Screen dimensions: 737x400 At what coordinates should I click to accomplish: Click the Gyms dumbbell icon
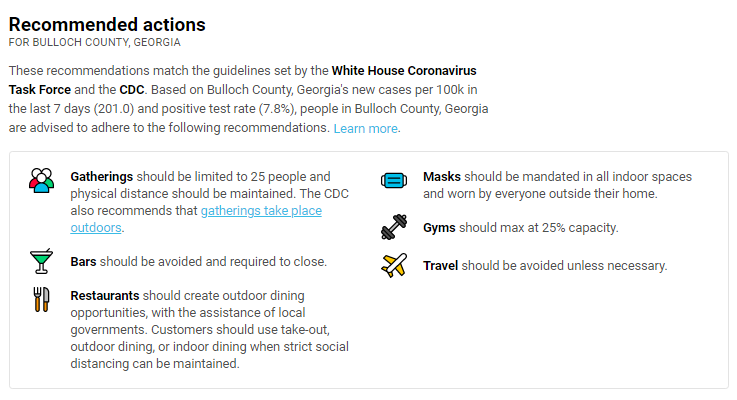394,227
